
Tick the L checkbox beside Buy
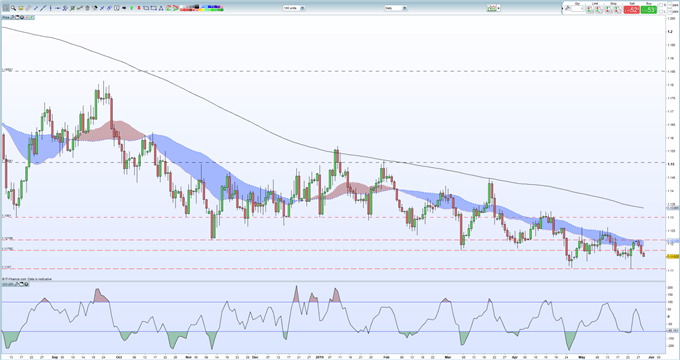[661, 12]
